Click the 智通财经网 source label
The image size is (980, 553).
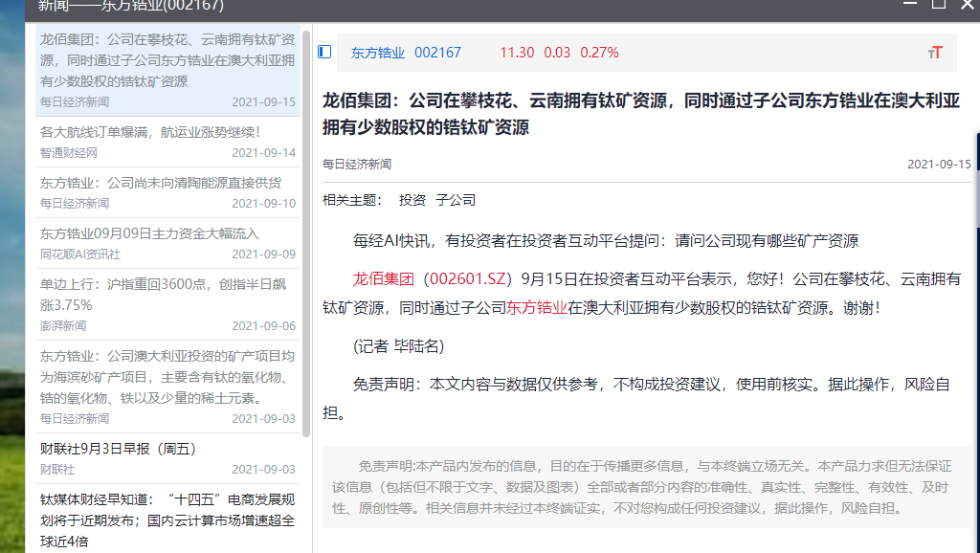[x=69, y=152]
